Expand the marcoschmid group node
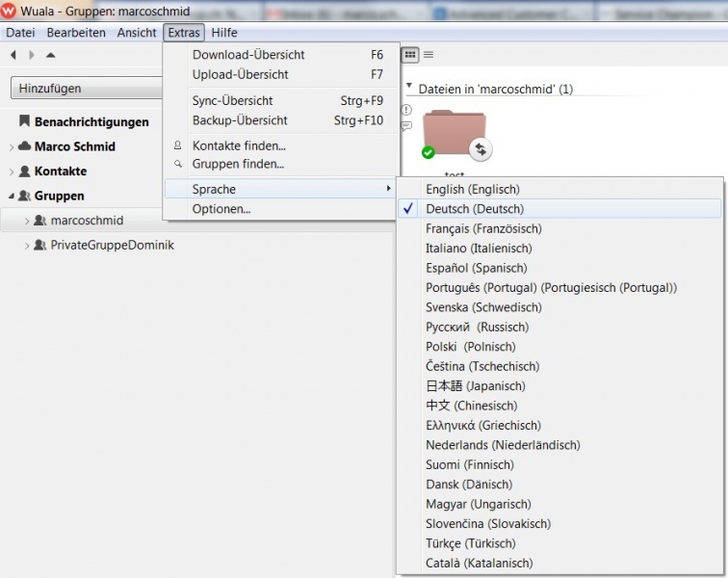 [27, 222]
